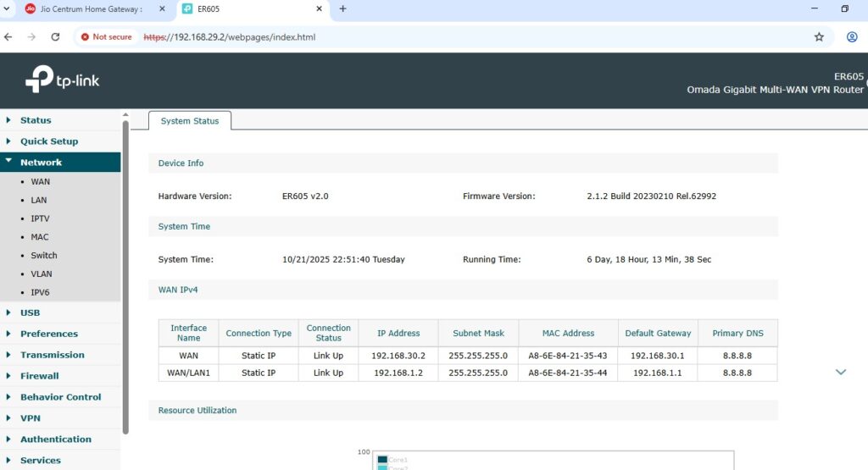Select the WAN/LAN1 IP address 192.168.1.2
This screenshot has height=470, width=868.
398,373
